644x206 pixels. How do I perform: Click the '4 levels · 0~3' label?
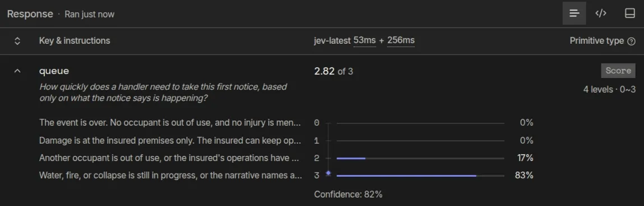pos(609,89)
